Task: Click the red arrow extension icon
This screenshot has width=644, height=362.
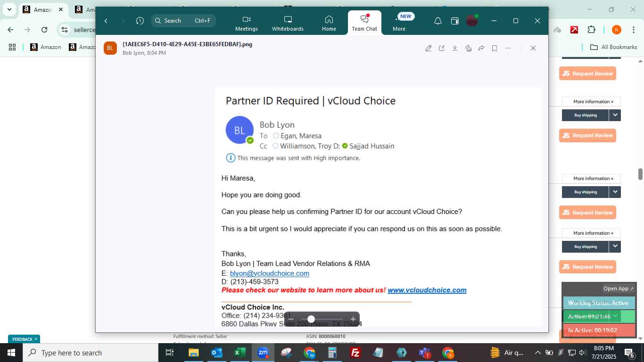Action: click(574, 30)
